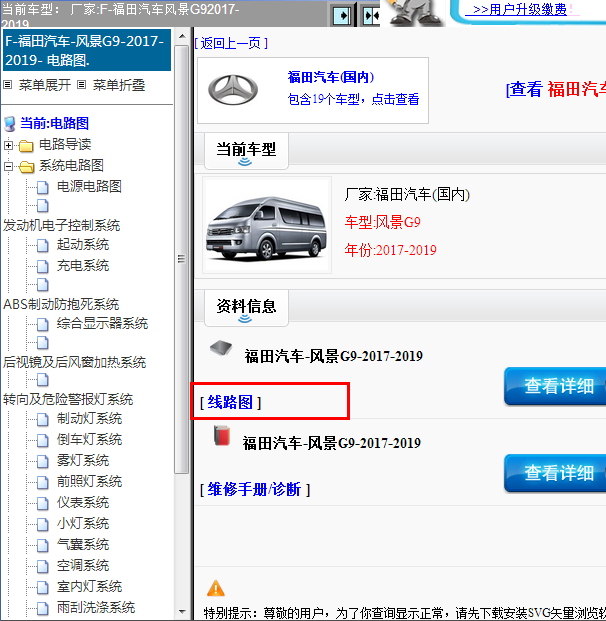The image size is (606, 621).
Task: Click the orange warning triangle icon
Action: click(x=216, y=589)
